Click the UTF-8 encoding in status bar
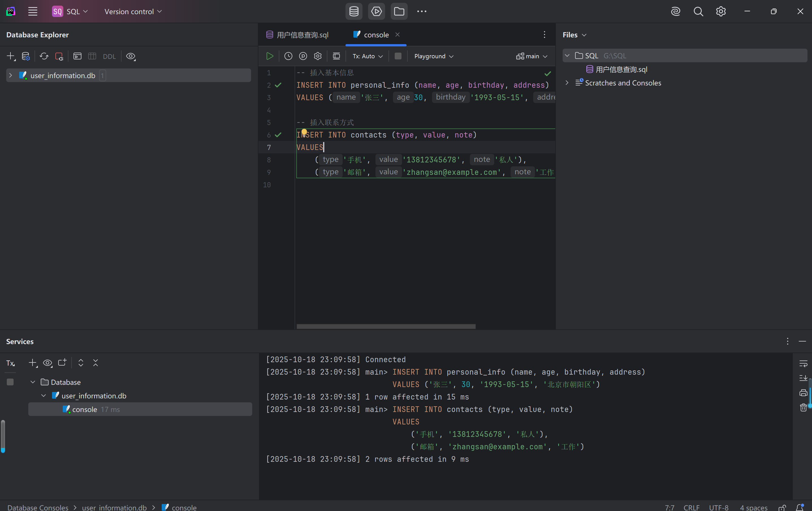This screenshot has height=511, width=812. point(718,507)
